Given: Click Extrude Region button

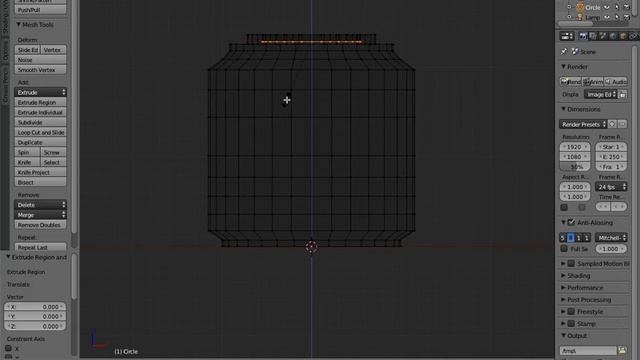Looking at the screenshot, I should 40,102.
